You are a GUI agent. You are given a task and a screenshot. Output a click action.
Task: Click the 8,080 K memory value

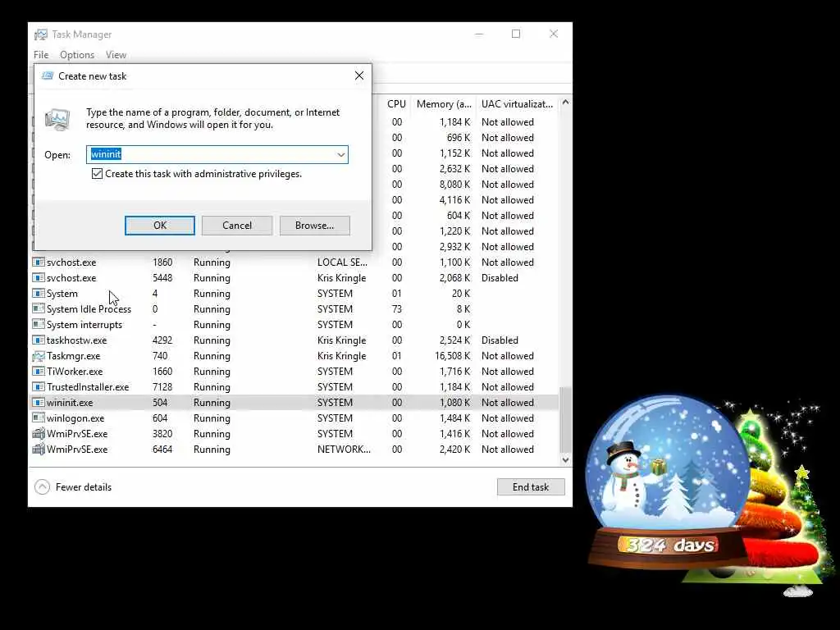(454, 185)
